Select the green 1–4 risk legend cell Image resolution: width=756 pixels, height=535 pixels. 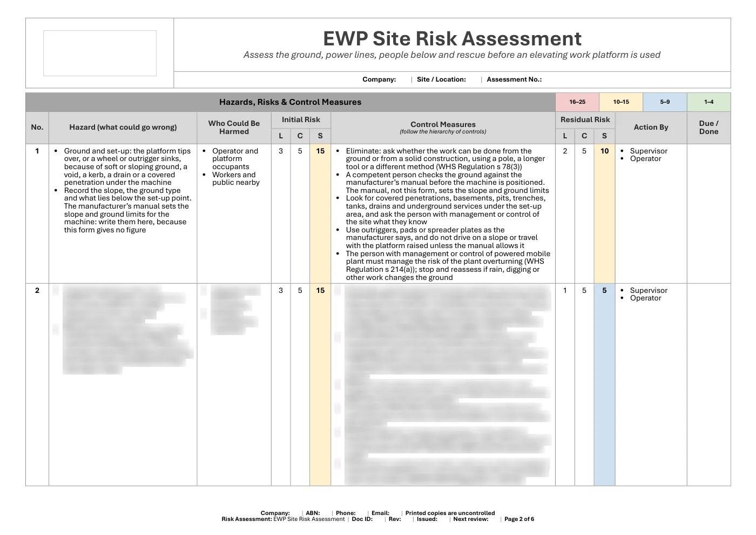pyautogui.click(x=708, y=102)
